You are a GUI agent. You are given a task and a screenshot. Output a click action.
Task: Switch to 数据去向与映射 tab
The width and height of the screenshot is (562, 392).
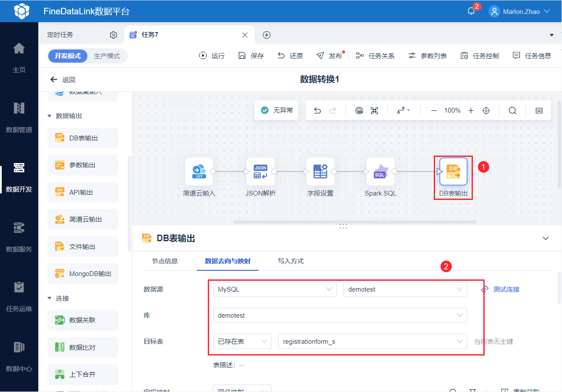227,261
